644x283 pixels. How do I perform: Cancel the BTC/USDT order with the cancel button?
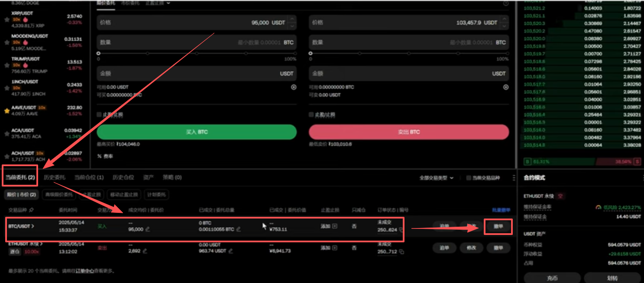tap(498, 226)
